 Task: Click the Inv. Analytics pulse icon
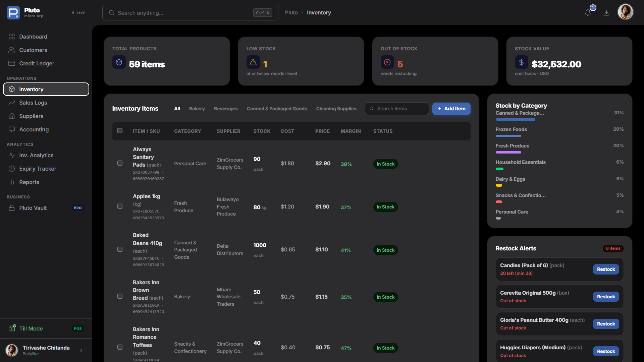[12, 155]
